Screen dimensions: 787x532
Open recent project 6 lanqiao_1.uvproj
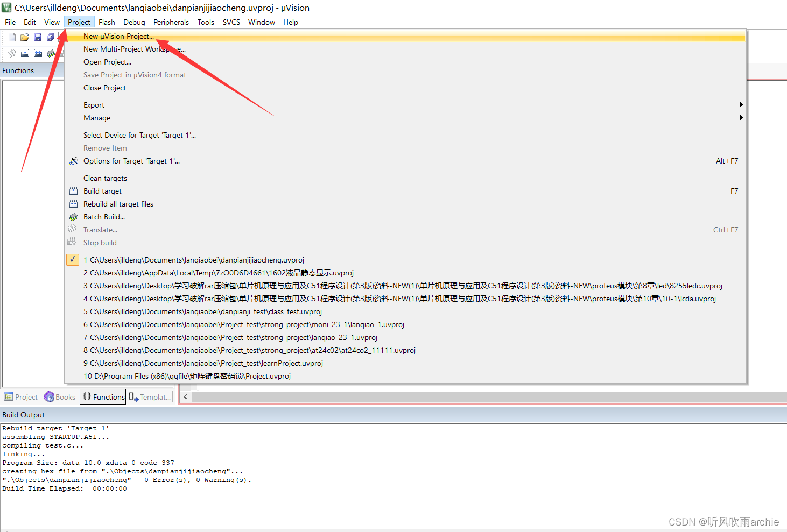(x=405, y=324)
